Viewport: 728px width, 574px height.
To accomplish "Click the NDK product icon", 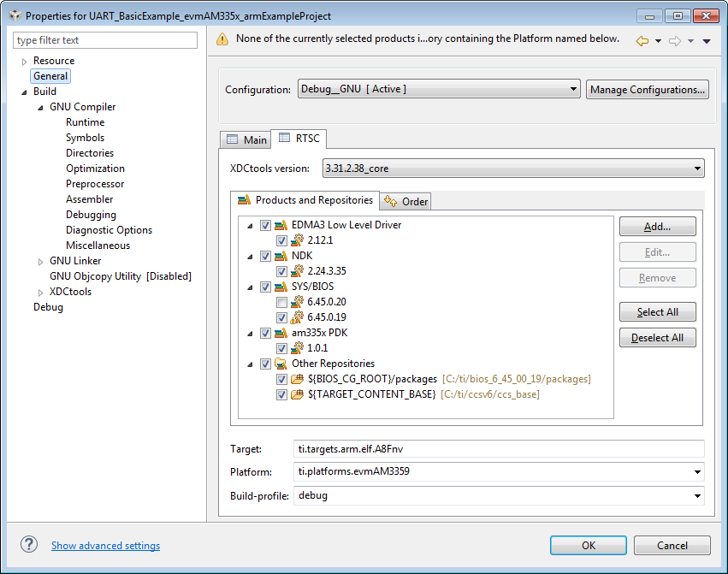I will pyautogui.click(x=281, y=256).
